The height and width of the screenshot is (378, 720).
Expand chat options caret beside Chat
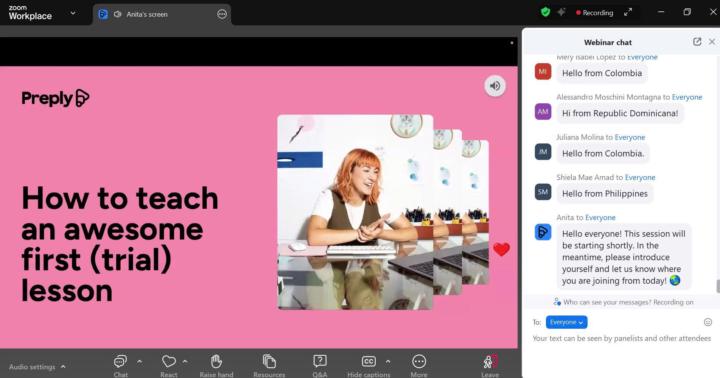[139, 362]
